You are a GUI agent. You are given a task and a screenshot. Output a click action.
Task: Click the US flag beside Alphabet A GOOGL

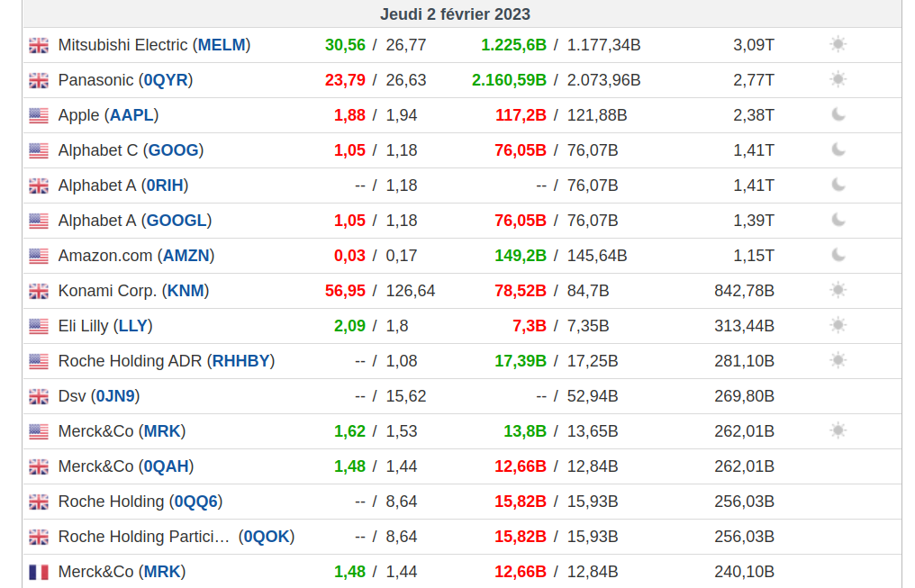[39, 222]
